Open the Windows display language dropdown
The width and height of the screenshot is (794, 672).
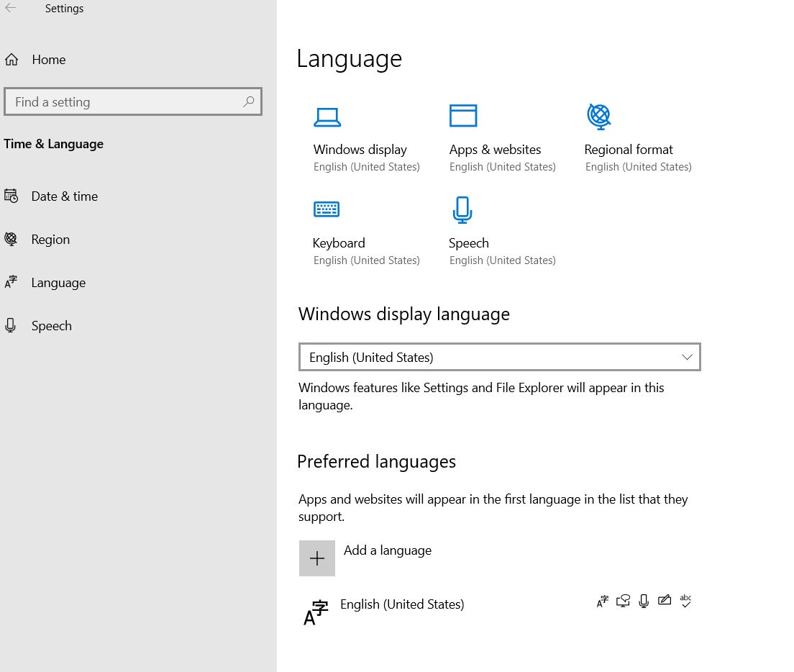point(500,357)
